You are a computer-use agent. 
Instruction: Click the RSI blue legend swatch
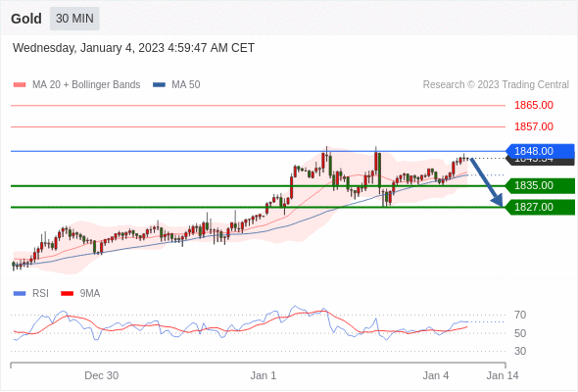pos(20,294)
